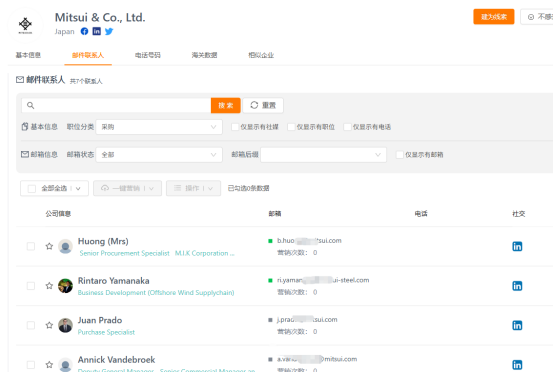The height and width of the screenshot is (373, 553).
Task: Switch to the 邮件联系人 tab
Action: tap(88, 55)
